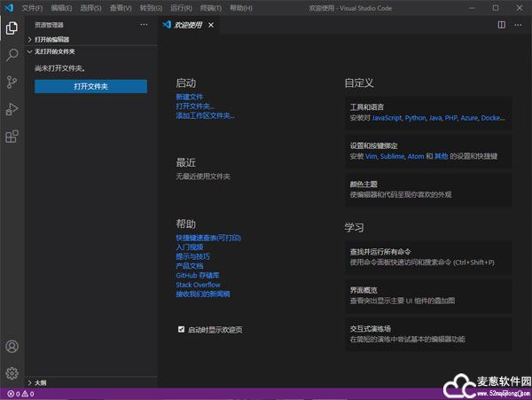Click the 打开文件夹 blue button
The height and width of the screenshot is (400, 532).
click(91, 86)
